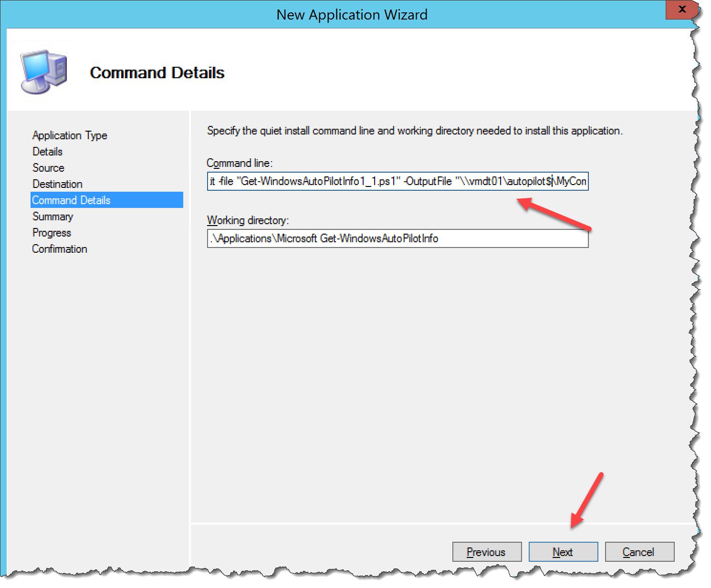Close the New Application Wizard
The image size is (711, 588).
coord(682,10)
